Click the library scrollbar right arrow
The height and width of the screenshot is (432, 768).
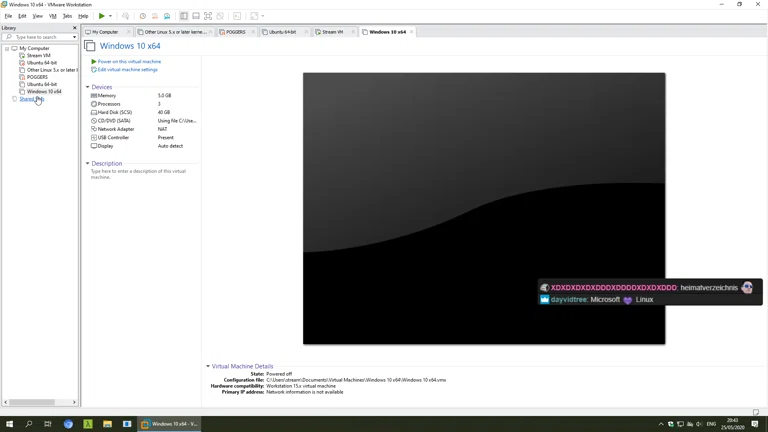74,403
